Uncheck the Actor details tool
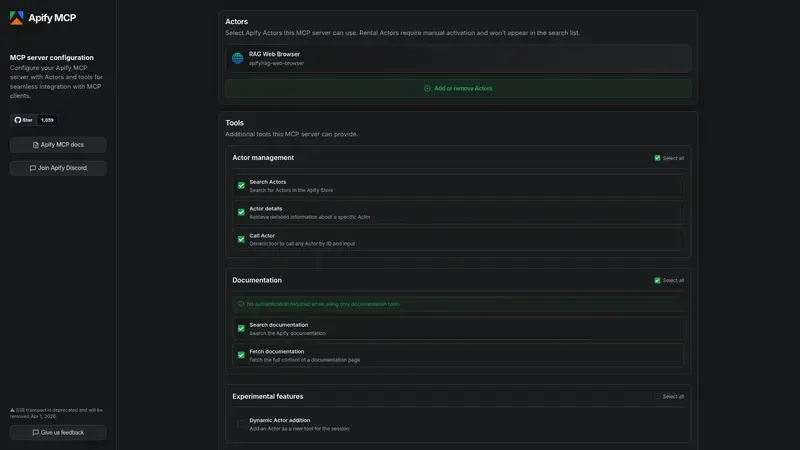The image size is (800, 450). [x=241, y=212]
